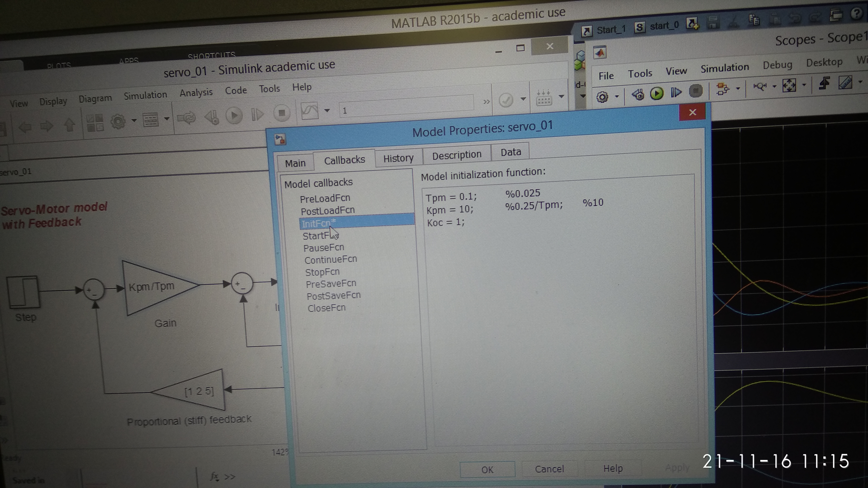The height and width of the screenshot is (488, 868).
Task: Click the Simulink step forward button
Action: click(x=257, y=114)
